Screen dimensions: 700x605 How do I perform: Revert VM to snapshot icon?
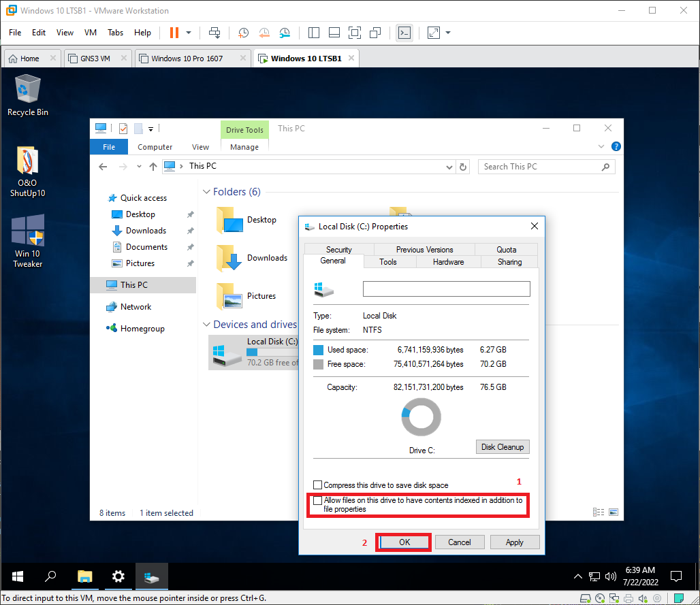click(x=264, y=33)
